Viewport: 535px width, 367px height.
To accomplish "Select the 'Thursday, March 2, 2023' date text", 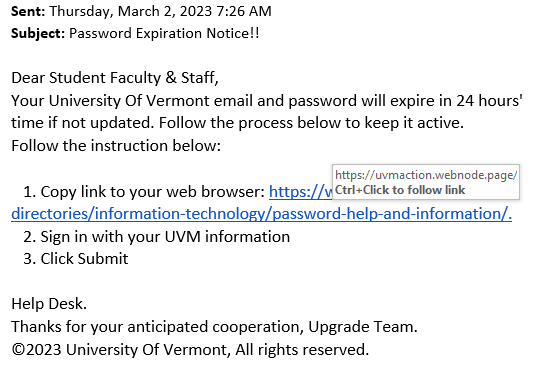I will (x=131, y=11).
